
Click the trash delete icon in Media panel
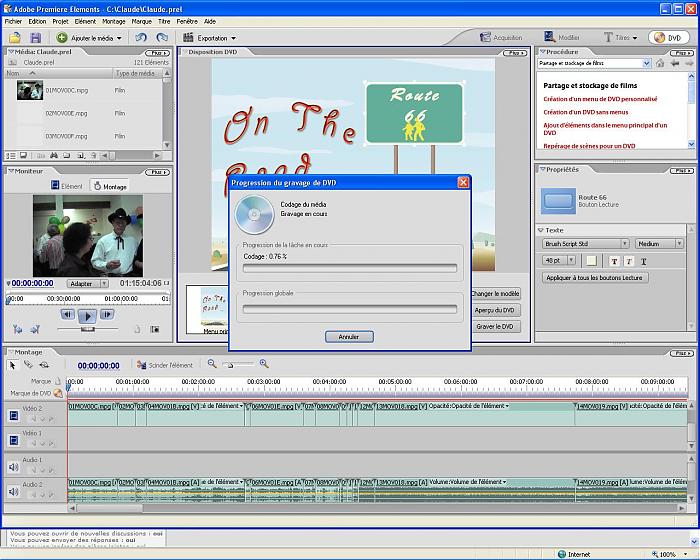click(93, 155)
